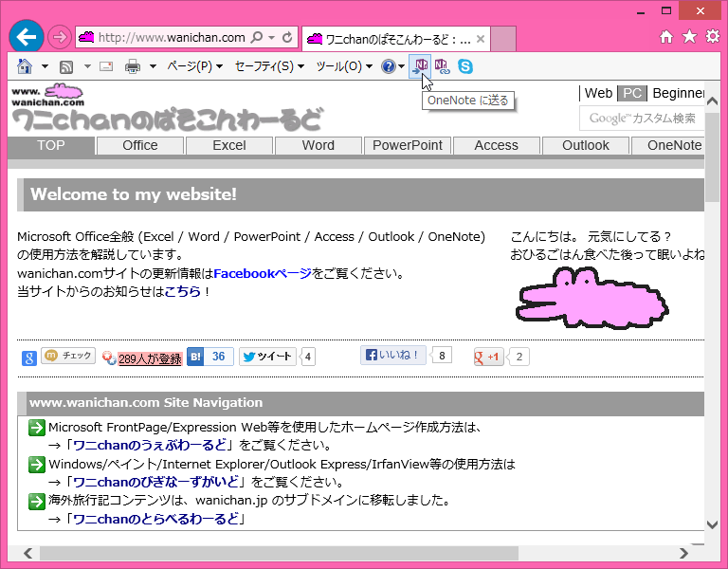
Task: Select the Excel navigation tab
Action: point(229,146)
